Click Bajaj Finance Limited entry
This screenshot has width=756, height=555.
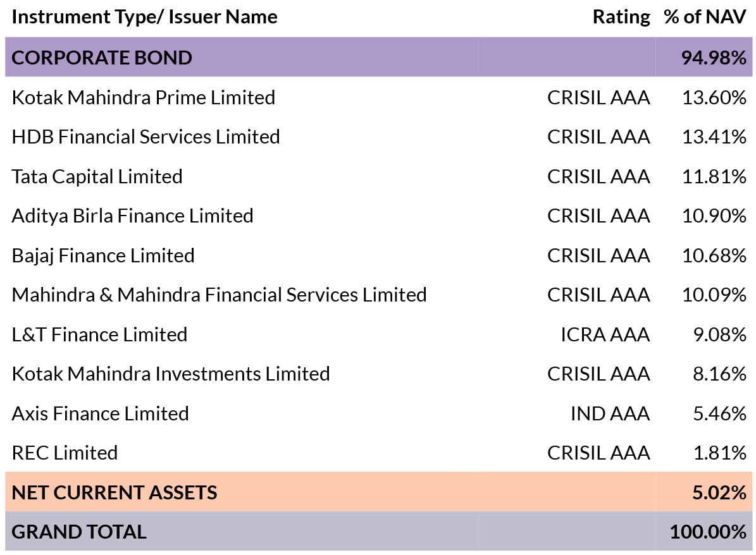point(103,255)
